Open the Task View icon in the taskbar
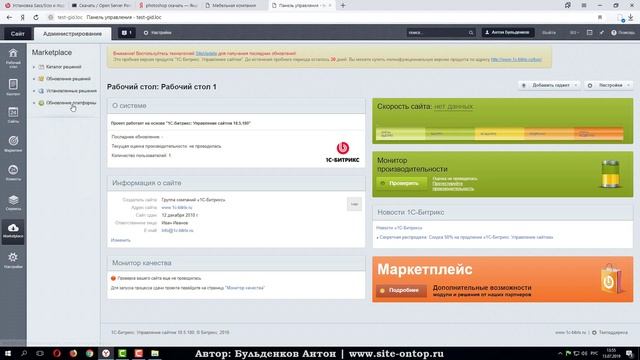The width and height of the screenshot is (640, 360). click(40, 353)
